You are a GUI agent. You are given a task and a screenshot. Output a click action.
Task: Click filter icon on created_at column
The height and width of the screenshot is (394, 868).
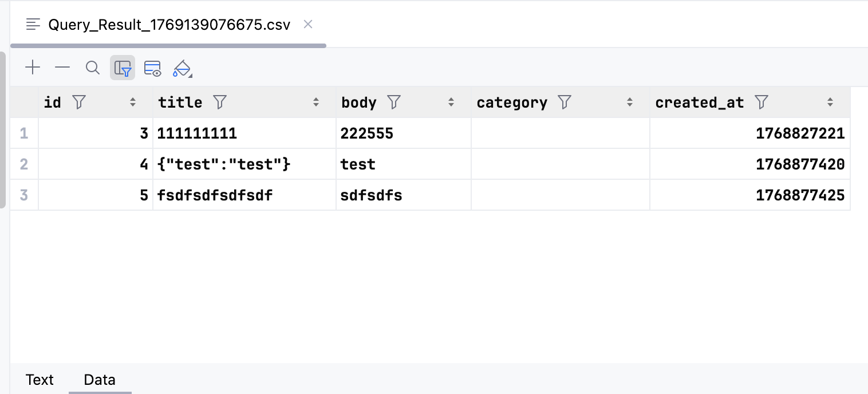click(761, 103)
